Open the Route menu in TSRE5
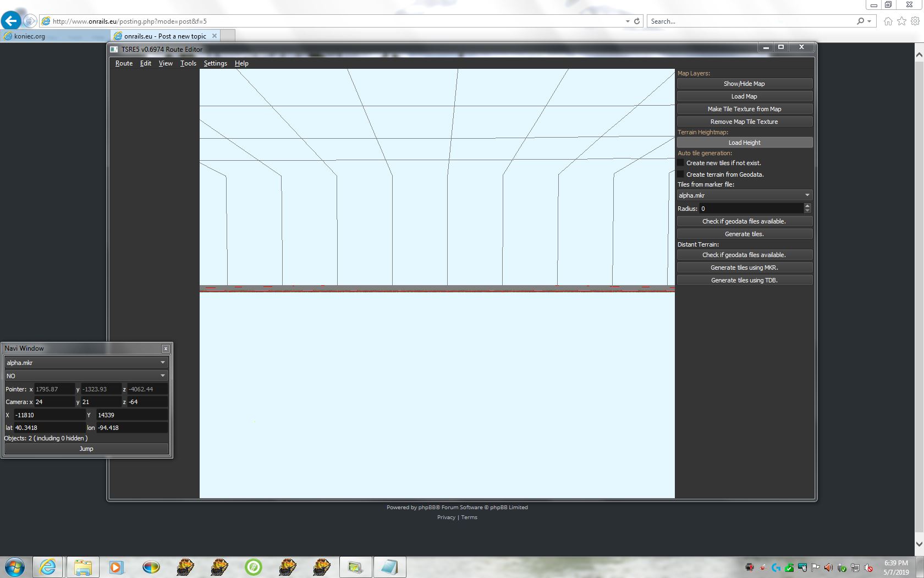Viewport: 924px width, 578px height. point(124,63)
